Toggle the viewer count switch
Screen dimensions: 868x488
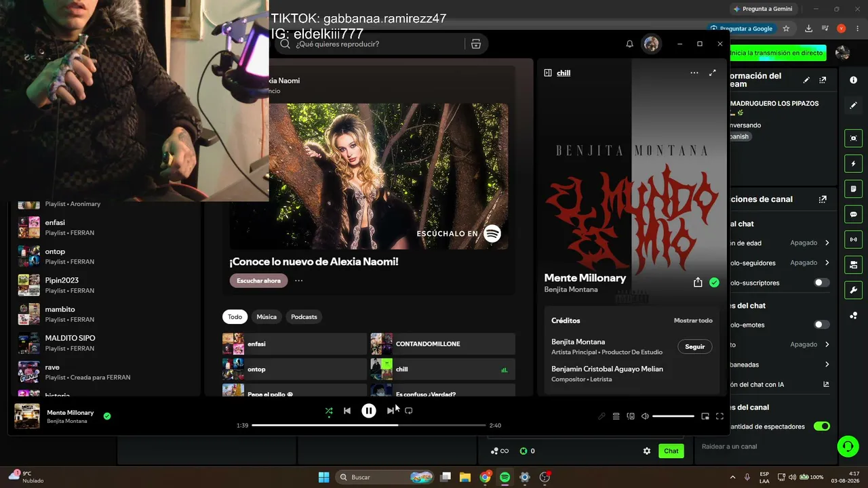(x=822, y=426)
